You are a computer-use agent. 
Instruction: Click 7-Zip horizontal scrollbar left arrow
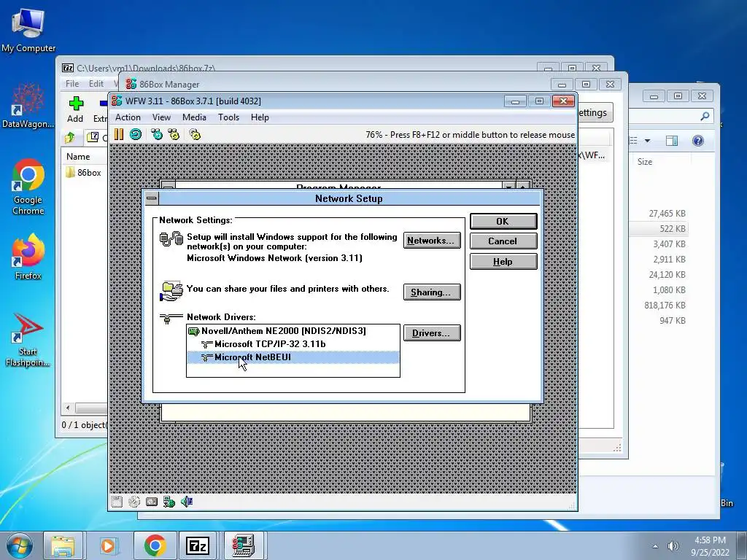[x=68, y=408]
